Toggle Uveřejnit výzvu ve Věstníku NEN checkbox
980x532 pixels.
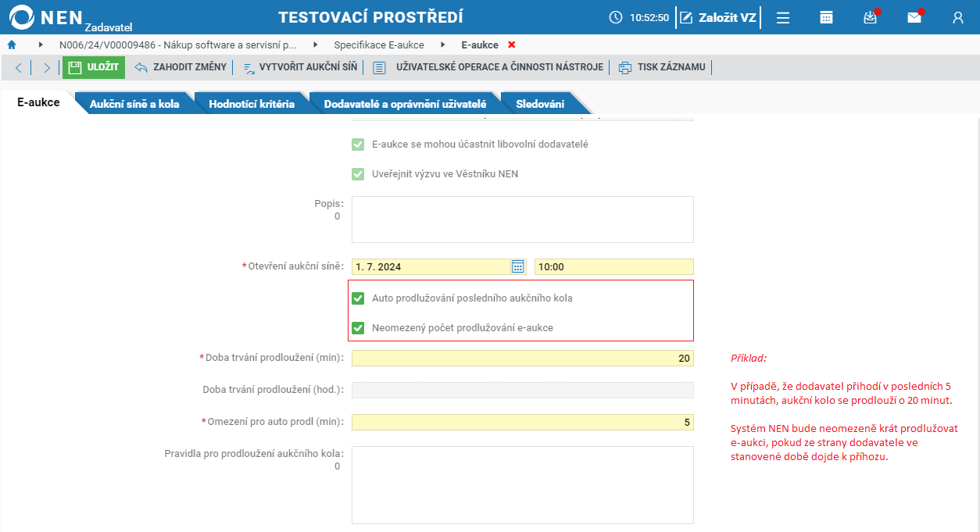tap(358, 174)
